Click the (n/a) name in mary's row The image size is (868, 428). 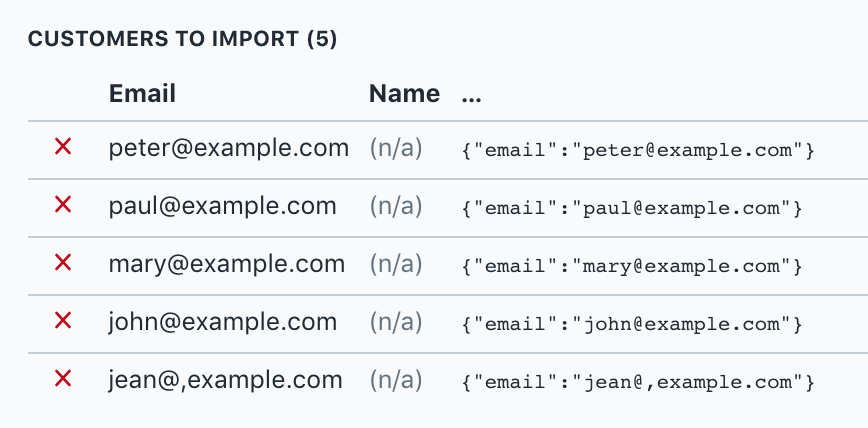click(x=396, y=265)
